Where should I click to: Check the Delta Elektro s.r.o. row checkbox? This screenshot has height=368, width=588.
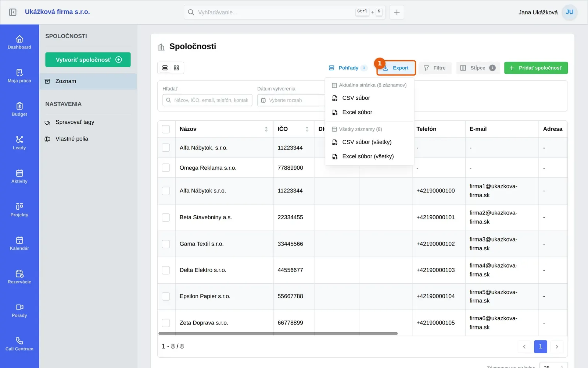click(166, 270)
